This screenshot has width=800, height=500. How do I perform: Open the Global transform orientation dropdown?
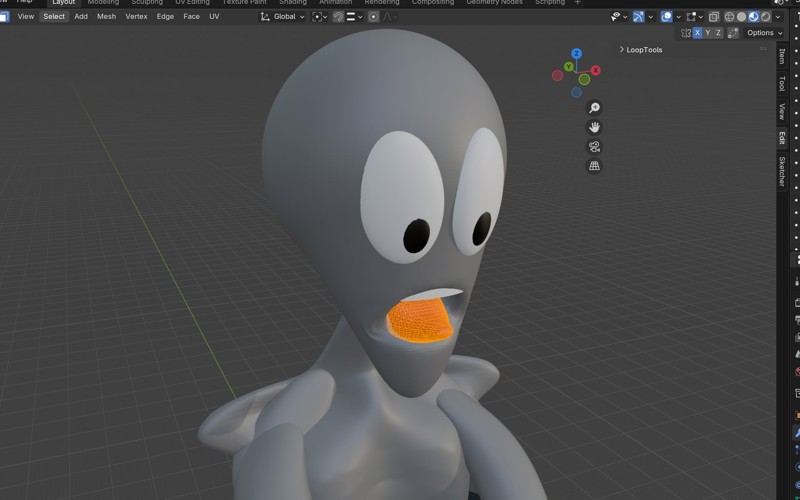[x=283, y=17]
